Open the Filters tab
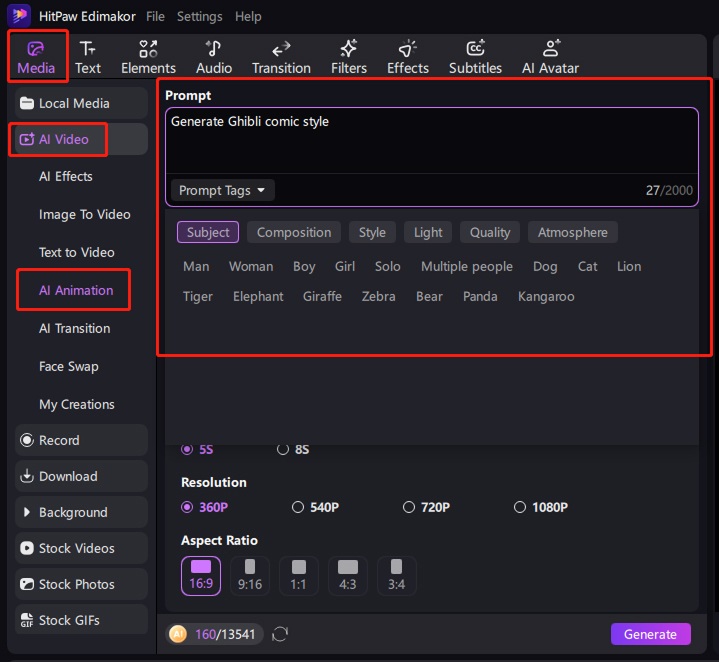The height and width of the screenshot is (662, 719). (348, 57)
